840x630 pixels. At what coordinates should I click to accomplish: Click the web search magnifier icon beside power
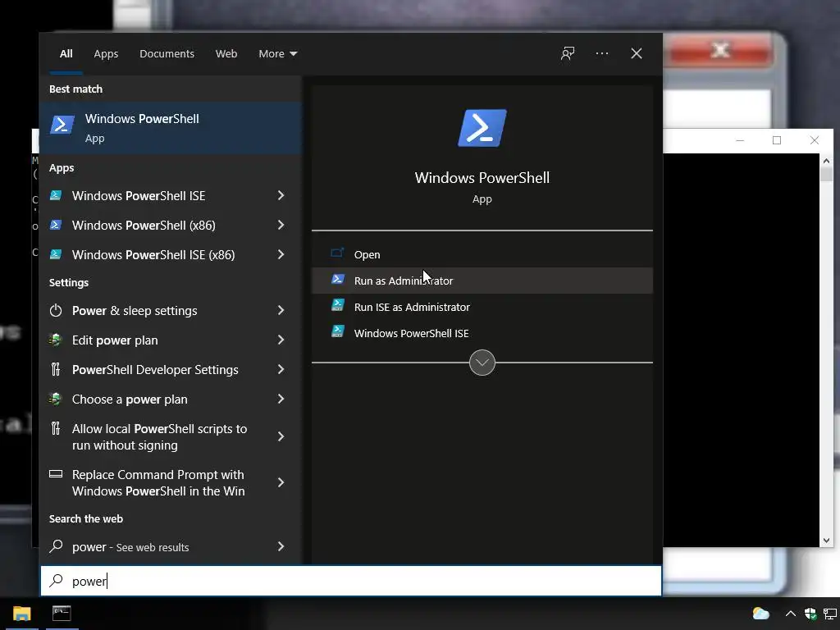(x=56, y=546)
